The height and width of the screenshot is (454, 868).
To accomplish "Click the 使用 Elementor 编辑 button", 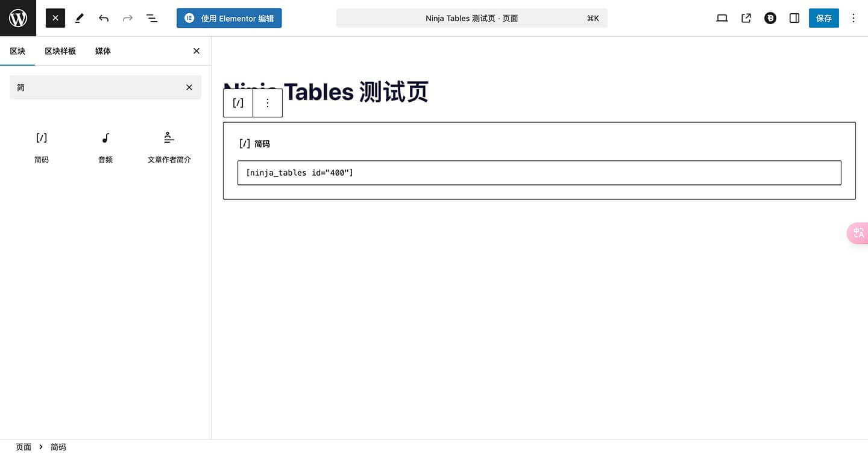I will point(229,18).
